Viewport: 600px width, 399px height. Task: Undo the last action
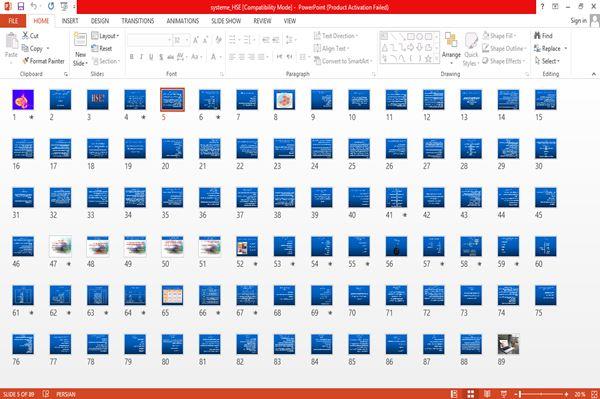click(34, 6)
